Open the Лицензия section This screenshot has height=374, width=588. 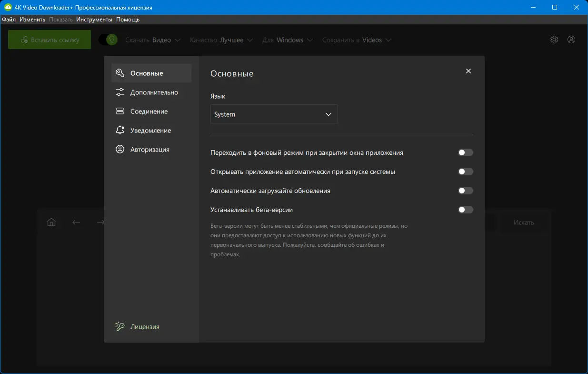point(151,327)
